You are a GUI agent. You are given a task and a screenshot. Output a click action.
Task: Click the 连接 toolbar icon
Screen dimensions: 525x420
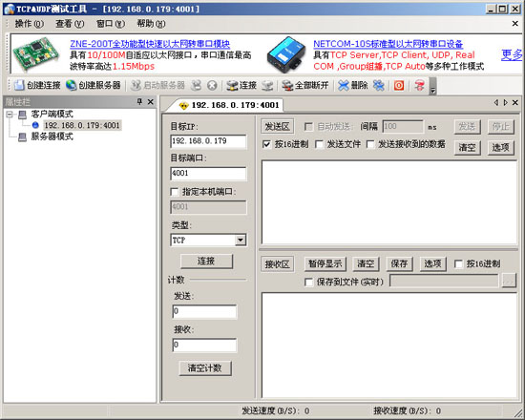coord(232,86)
